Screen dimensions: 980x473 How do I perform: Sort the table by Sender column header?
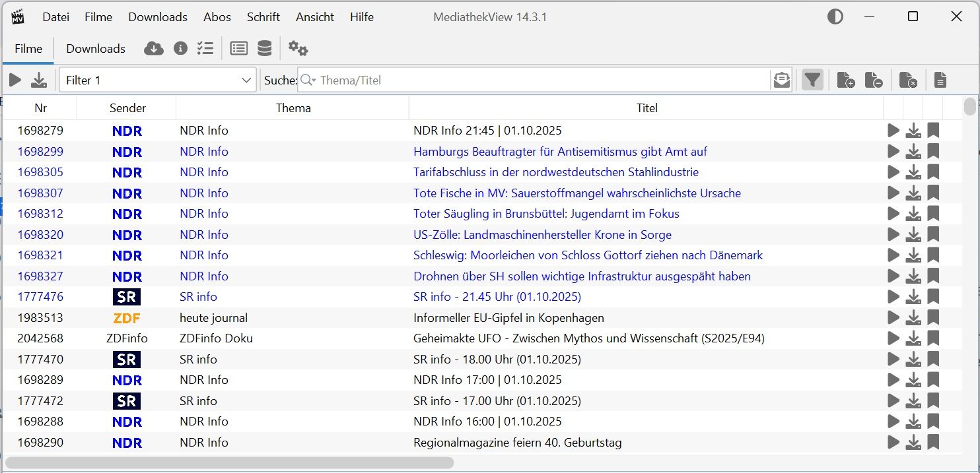(x=127, y=108)
